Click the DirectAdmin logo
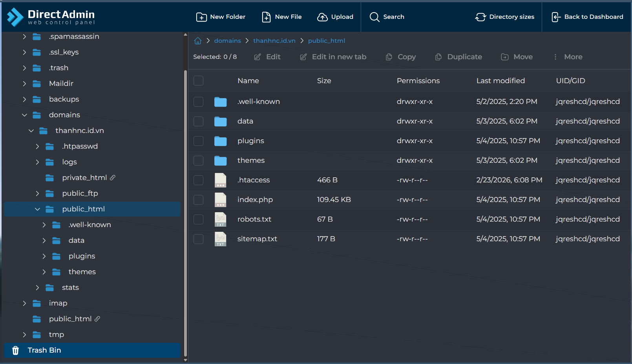The image size is (632, 364). [x=51, y=17]
